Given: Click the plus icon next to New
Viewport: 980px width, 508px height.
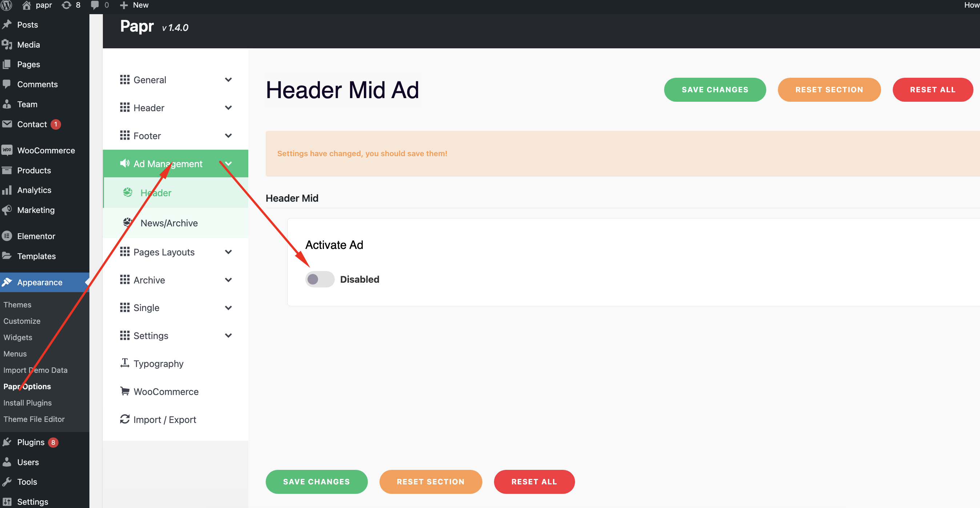Looking at the screenshot, I should 124,5.
